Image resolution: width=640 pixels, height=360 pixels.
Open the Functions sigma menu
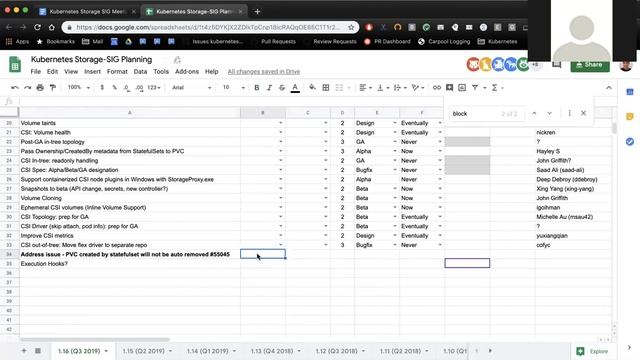point(495,88)
